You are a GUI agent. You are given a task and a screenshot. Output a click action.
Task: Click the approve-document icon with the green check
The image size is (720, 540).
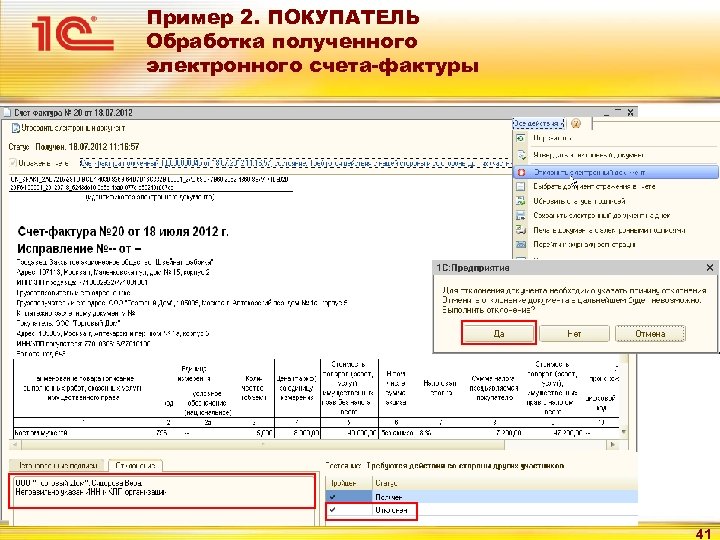coord(521,155)
